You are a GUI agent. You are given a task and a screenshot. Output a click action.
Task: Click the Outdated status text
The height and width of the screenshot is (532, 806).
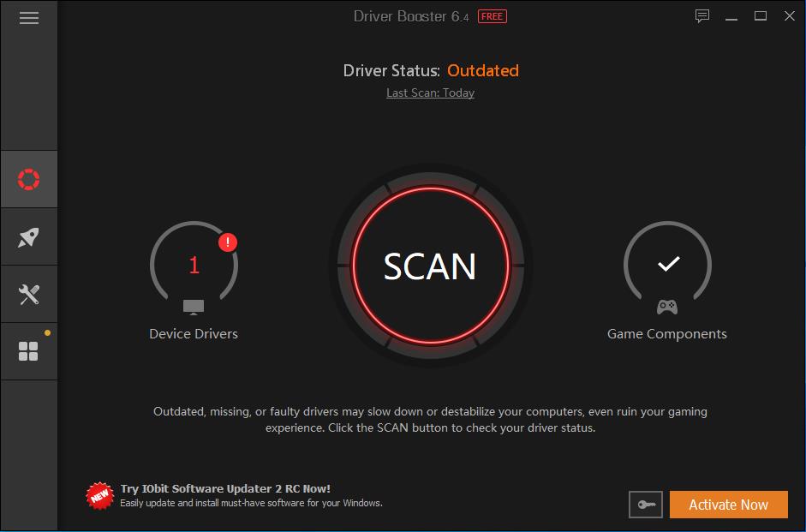tap(483, 70)
